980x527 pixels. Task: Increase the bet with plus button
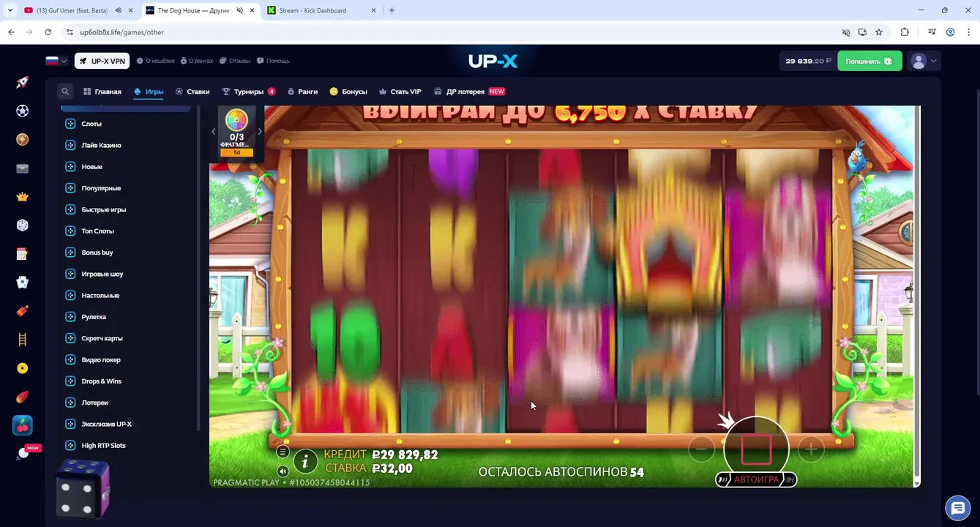coord(811,449)
